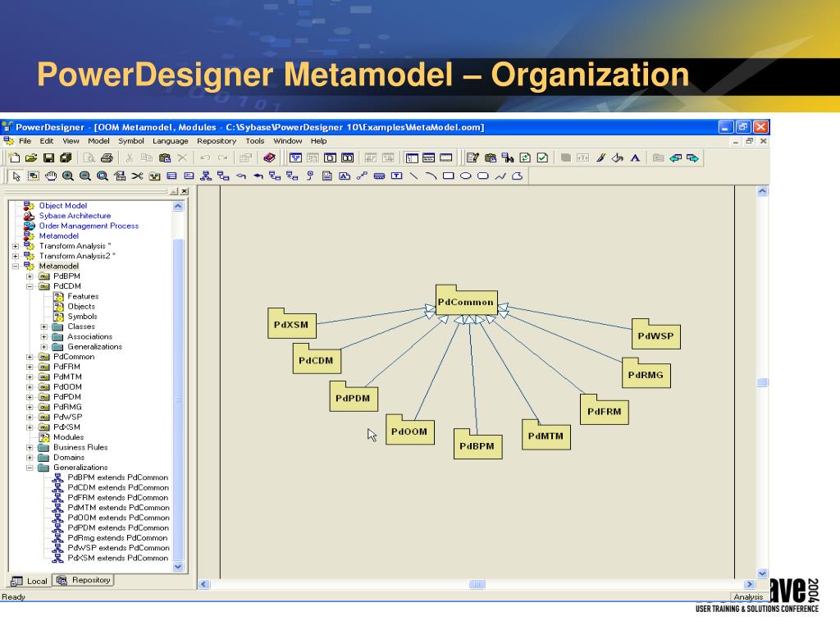Click the Paste clipboard toolbar icon
The width and height of the screenshot is (840, 630).
click(165, 157)
